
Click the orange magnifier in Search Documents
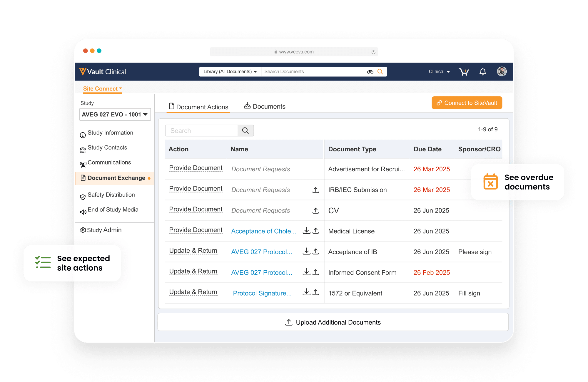coord(380,72)
